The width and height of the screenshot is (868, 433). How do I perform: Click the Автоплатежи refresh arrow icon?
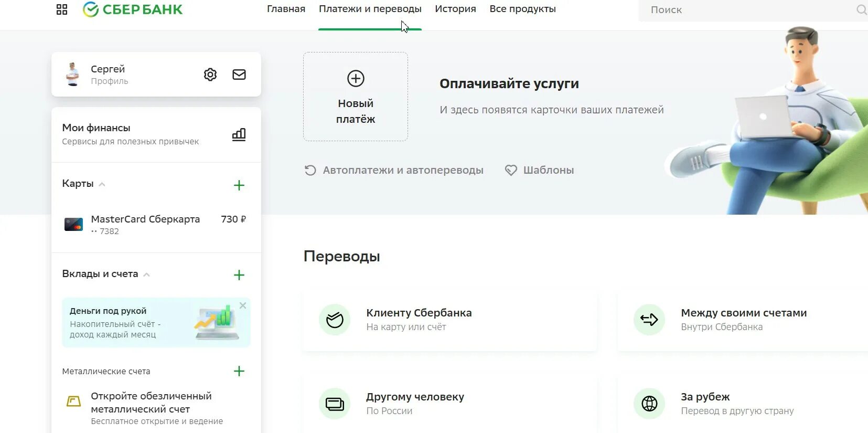pos(310,171)
